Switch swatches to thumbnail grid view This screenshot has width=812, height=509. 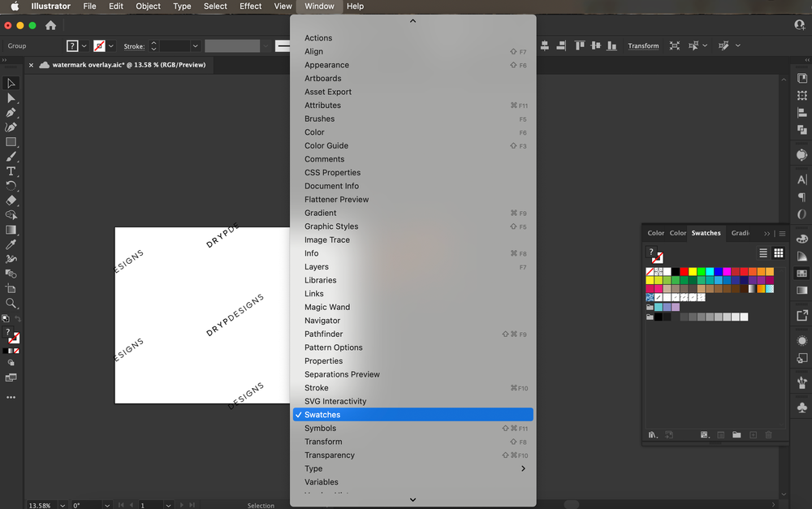779,253
